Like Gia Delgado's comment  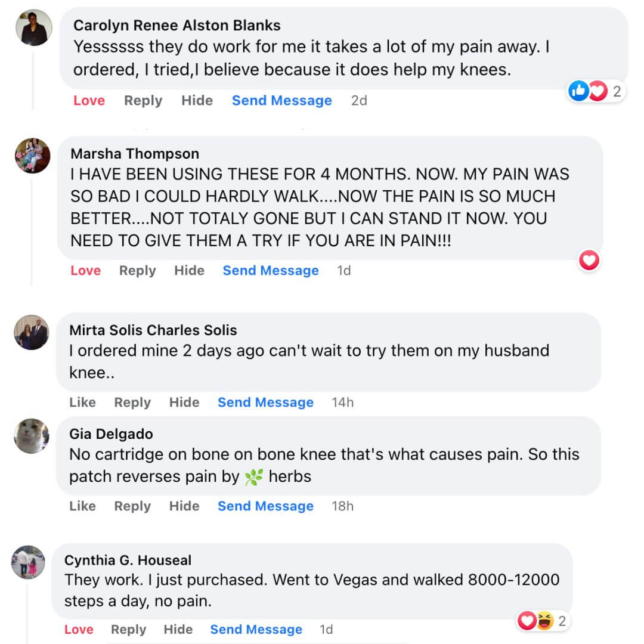coord(82,506)
